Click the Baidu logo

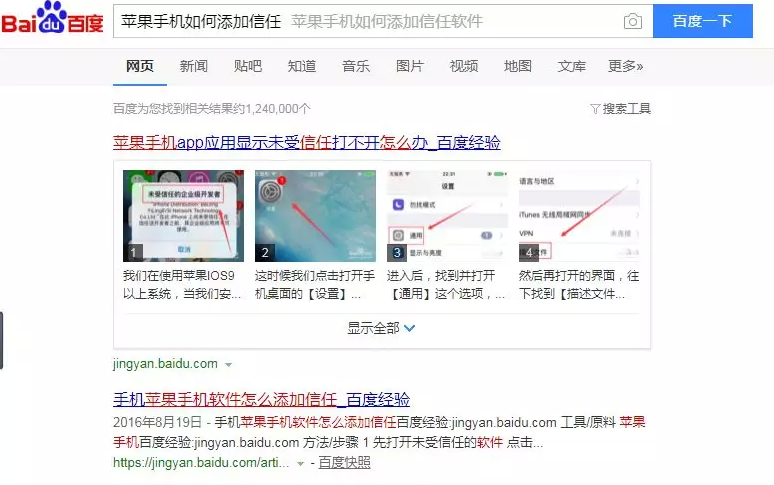52,21
